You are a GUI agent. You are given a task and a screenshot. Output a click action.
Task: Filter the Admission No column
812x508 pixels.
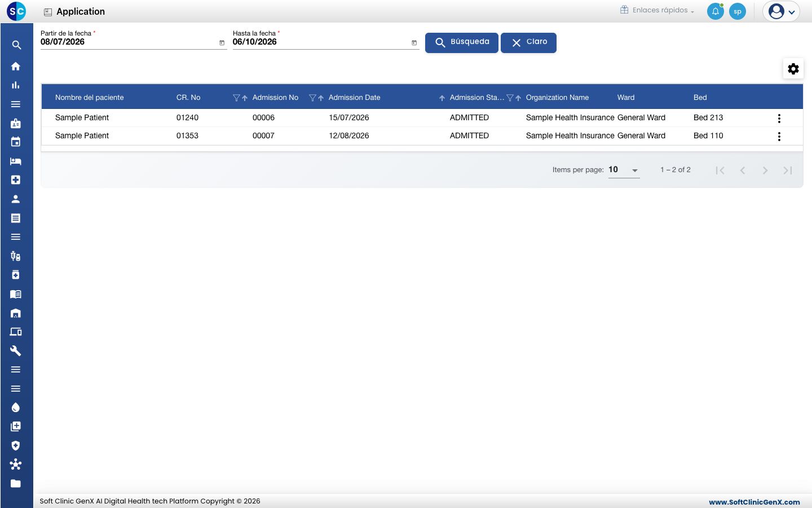(312, 98)
